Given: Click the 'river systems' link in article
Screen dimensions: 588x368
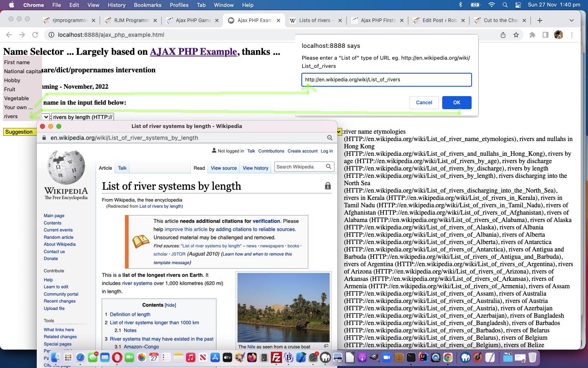Looking at the screenshot, I should click(137, 283).
